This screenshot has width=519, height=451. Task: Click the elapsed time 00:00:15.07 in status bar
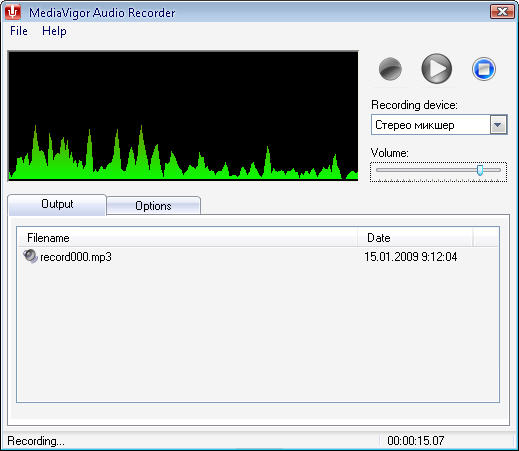pos(416,441)
